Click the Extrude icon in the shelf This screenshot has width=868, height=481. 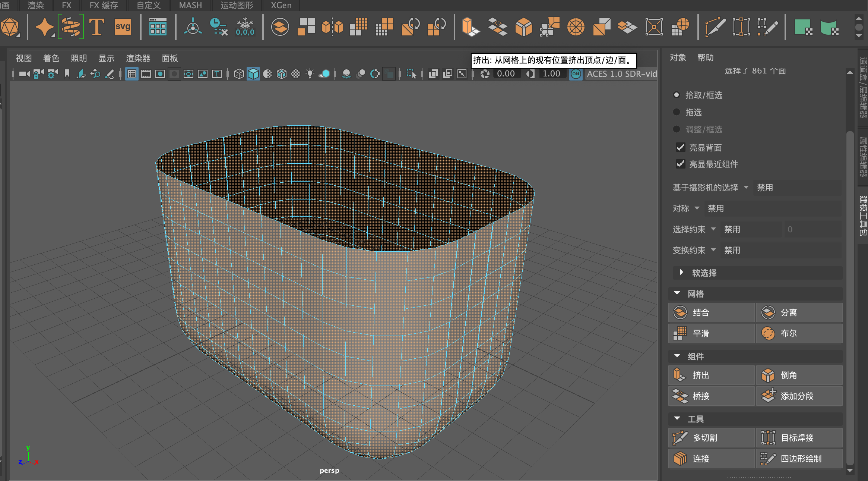[470, 27]
